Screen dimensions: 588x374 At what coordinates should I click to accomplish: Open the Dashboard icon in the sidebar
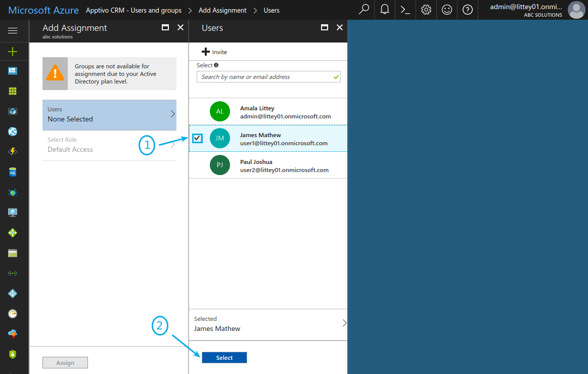(13, 71)
